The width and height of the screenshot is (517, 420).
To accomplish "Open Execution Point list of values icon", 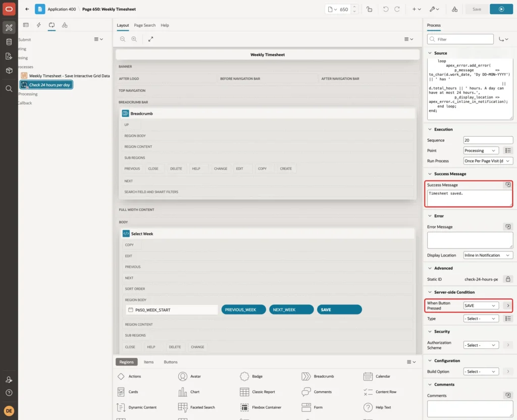I will point(508,150).
